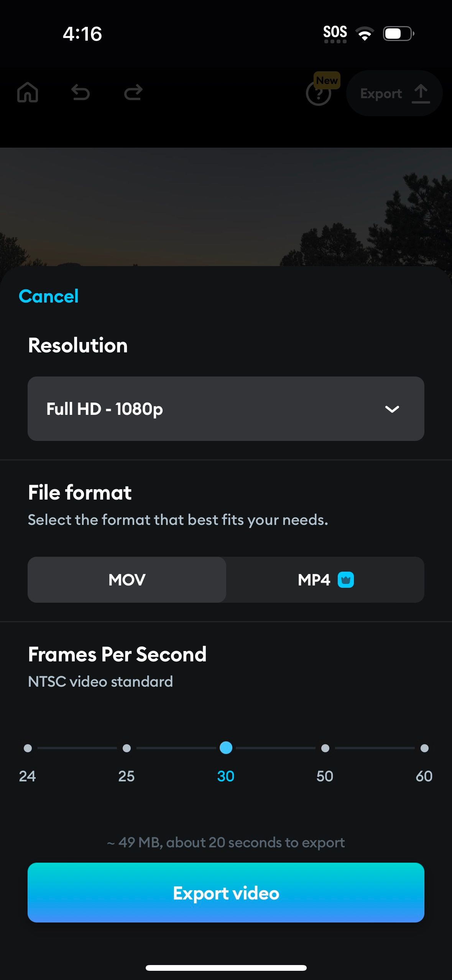
Task: Tap the chevron next to Full HD 1080p
Action: click(x=393, y=409)
